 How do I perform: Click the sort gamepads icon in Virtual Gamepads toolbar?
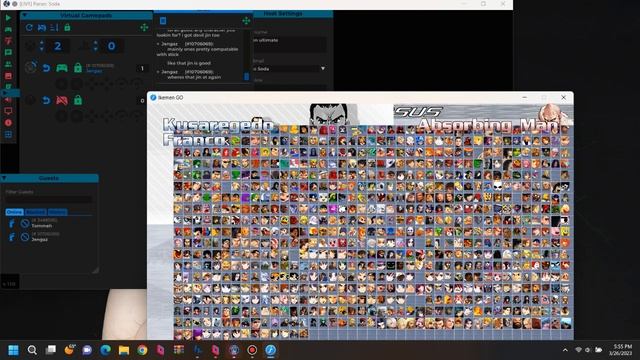point(54,27)
